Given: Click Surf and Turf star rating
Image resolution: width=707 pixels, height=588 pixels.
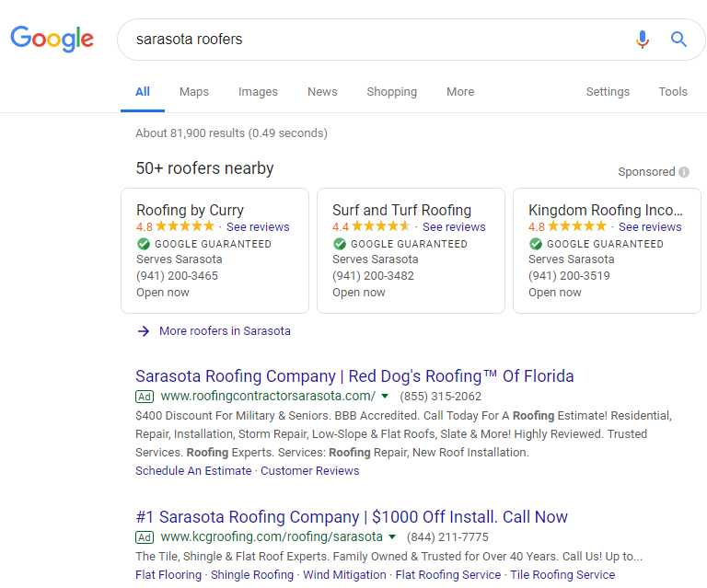Looking at the screenshot, I should 380,226.
